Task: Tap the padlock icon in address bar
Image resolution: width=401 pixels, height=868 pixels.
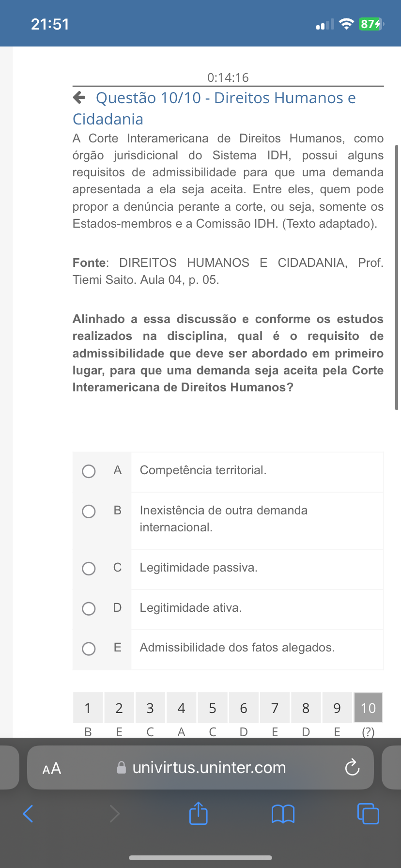Action: click(122, 768)
